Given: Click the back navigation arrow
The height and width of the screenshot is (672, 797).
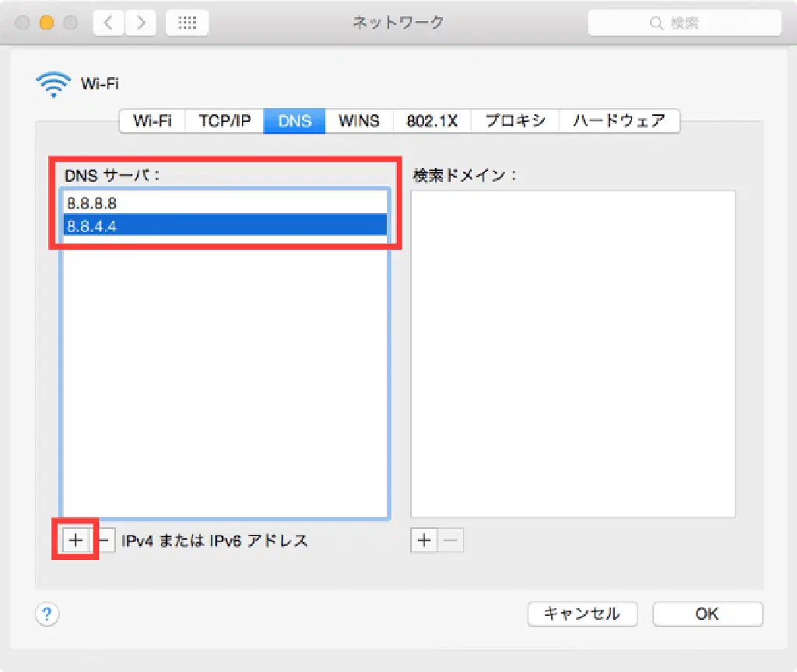Looking at the screenshot, I should point(108,23).
